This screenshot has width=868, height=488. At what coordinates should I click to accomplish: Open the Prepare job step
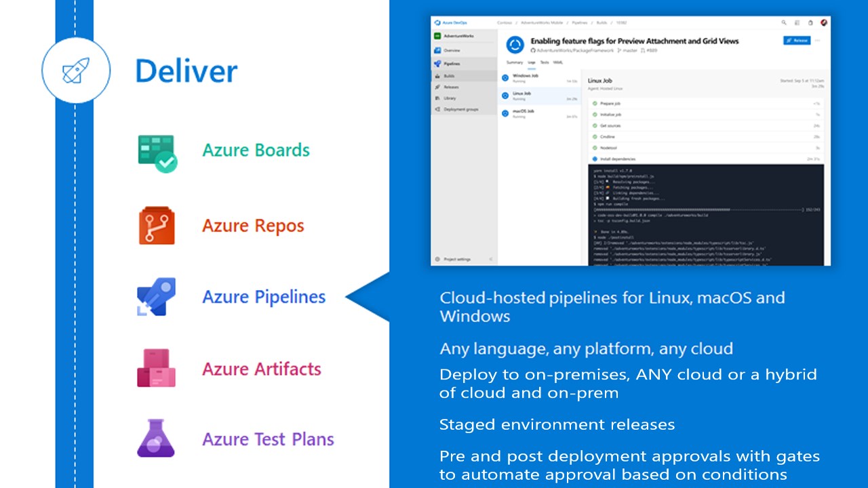click(705, 104)
